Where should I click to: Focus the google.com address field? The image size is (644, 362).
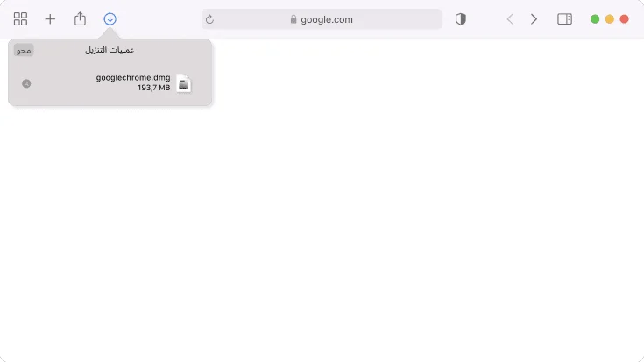322,19
